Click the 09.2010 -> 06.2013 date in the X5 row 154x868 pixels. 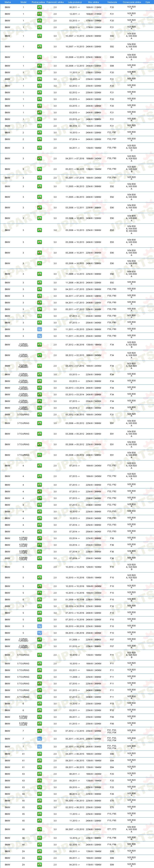tap(75, 801)
